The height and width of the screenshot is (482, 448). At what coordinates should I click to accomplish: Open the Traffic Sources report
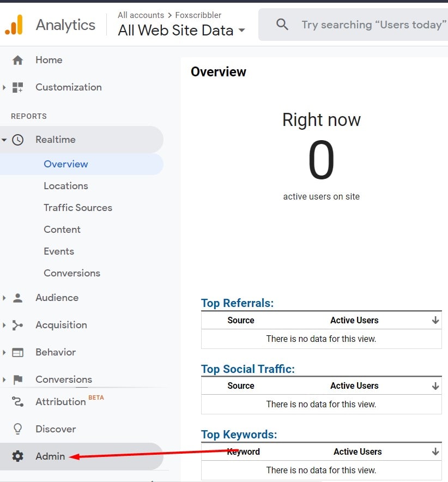(x=78, y=208)
